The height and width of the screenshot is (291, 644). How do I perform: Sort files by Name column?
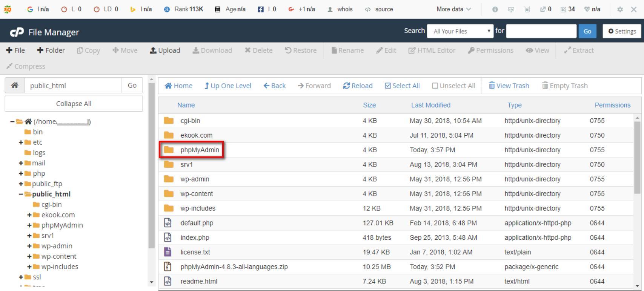click(186, 105)
